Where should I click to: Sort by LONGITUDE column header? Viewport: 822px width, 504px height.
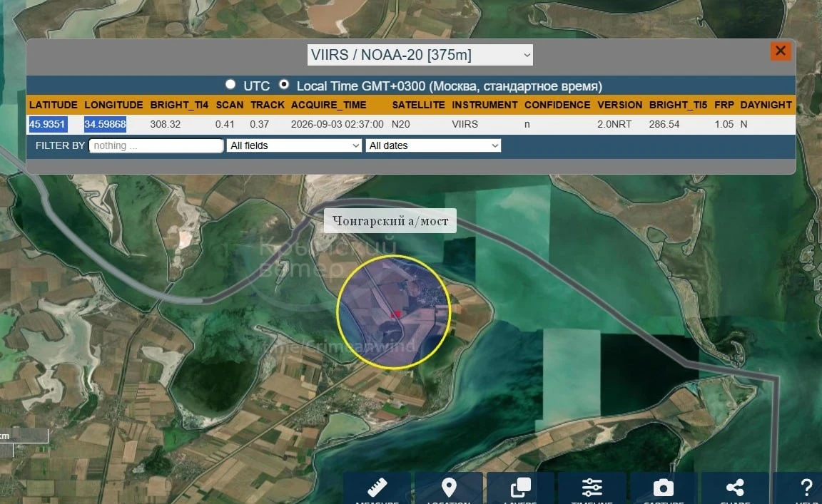[x=113, y=105]
